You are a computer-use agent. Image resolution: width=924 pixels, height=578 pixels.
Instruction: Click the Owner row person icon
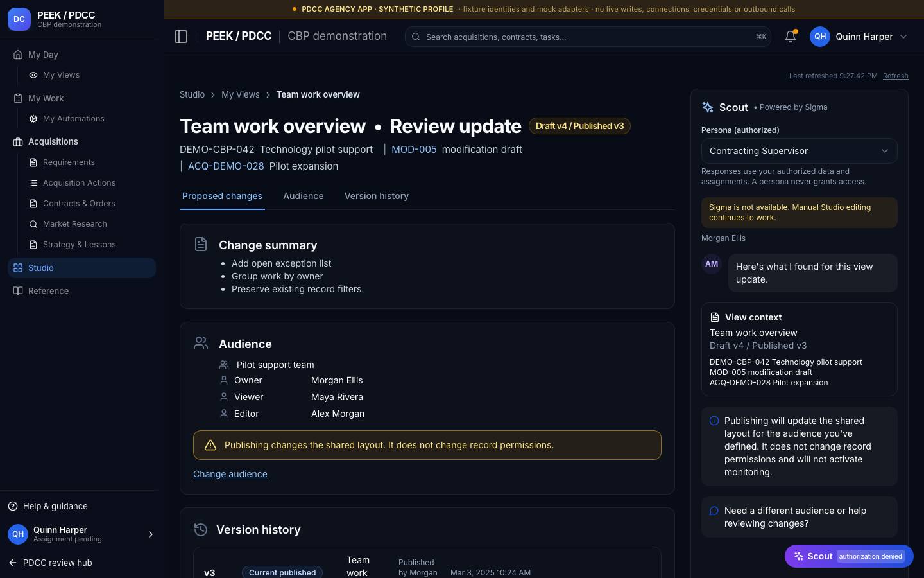click(224, 380)
